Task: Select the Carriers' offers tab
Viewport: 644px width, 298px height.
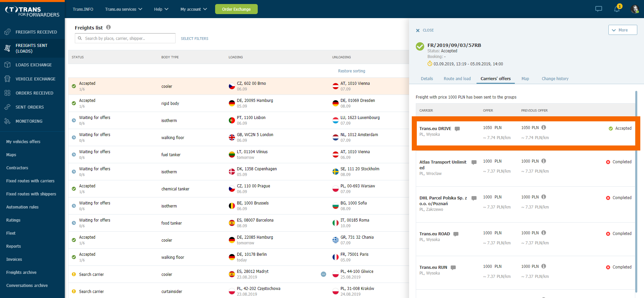Action: 496,78
